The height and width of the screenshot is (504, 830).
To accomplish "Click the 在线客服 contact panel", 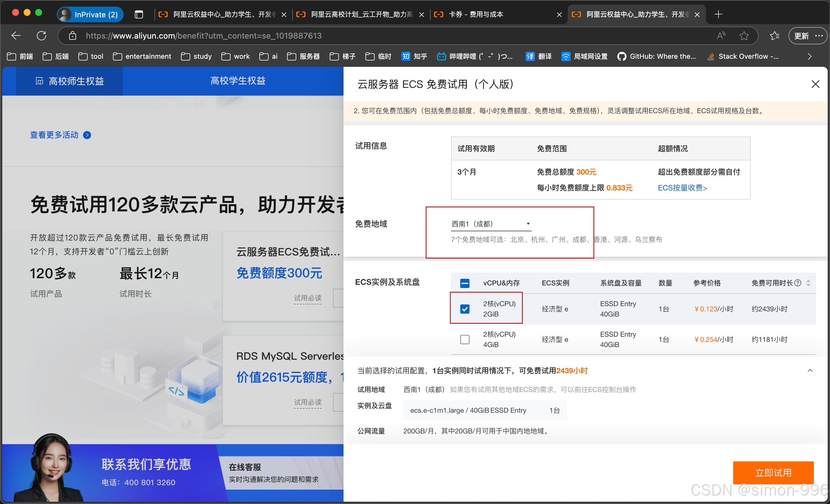I will point(281,473).
